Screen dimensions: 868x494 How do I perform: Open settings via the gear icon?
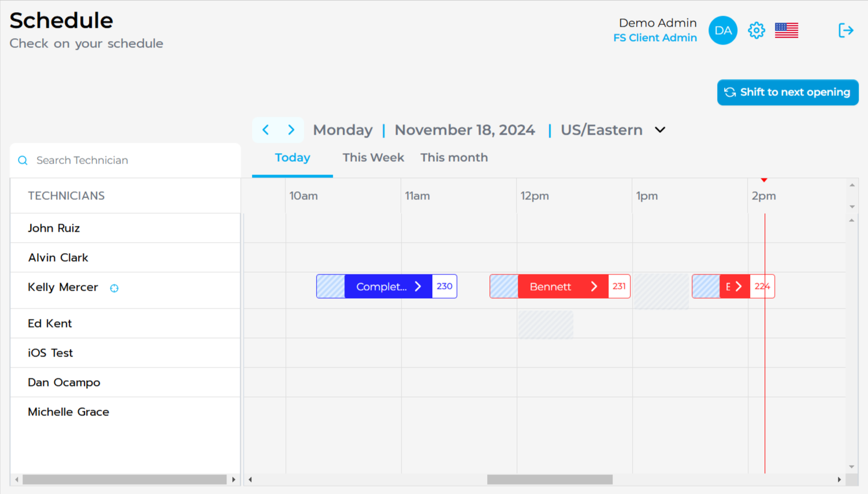point(756,30)
